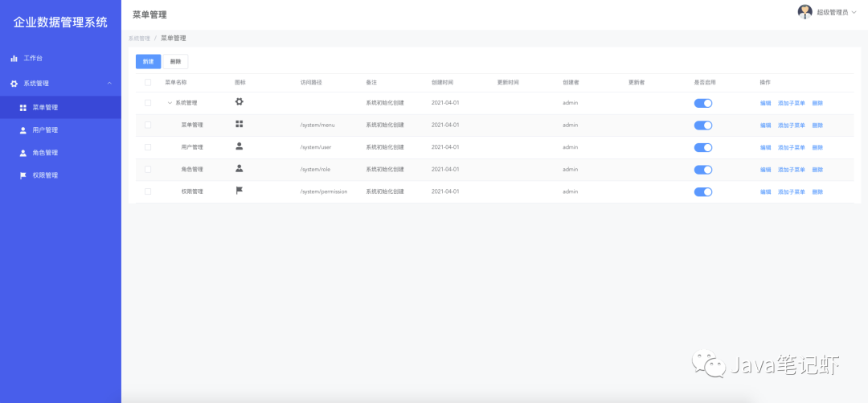Click the 权限管理 flag icon in sidebar

[23, 175]
